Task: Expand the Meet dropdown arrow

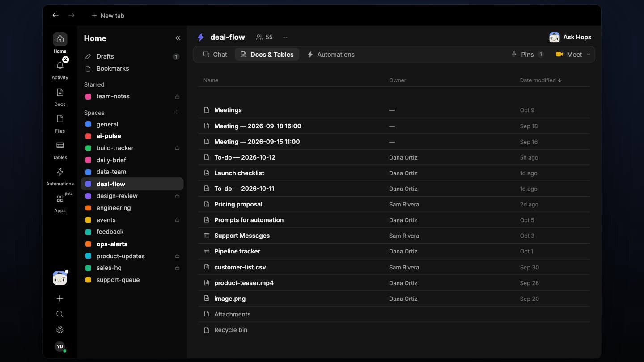Action: pyautogui.click(x=589, y=55)
